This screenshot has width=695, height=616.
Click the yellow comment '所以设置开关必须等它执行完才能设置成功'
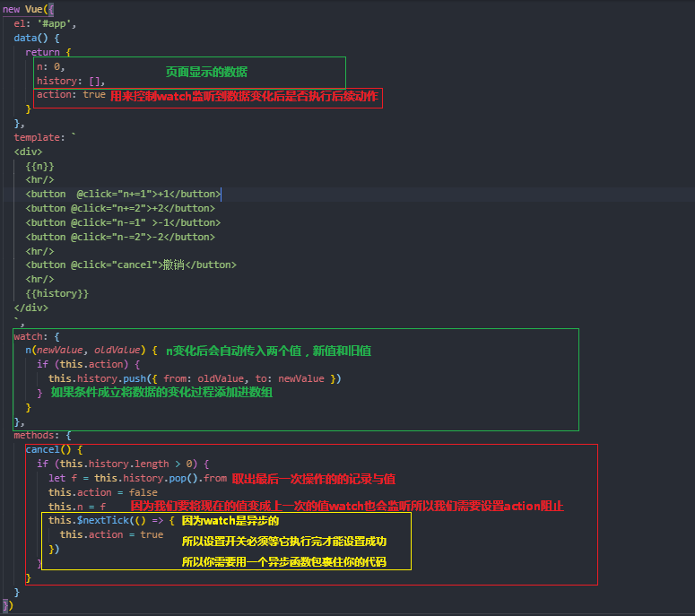[x=284, y=541]
